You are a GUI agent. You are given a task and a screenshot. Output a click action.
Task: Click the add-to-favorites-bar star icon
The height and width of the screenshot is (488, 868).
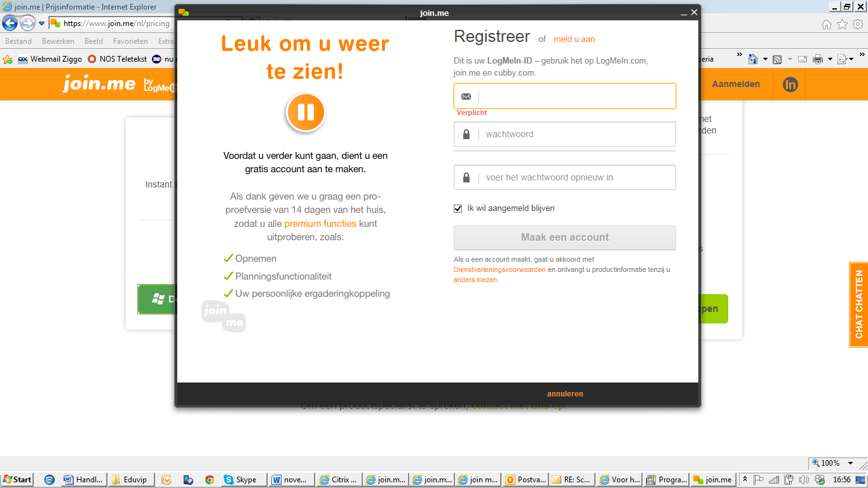8,59
